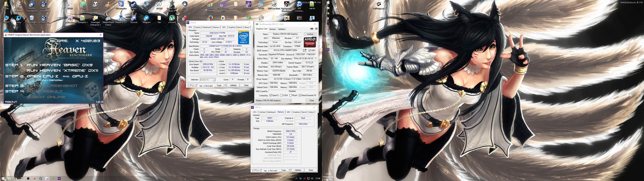644x181 pixels.
Task: Click the Intel Core i7 4770K name field
Action: point(217,33)
